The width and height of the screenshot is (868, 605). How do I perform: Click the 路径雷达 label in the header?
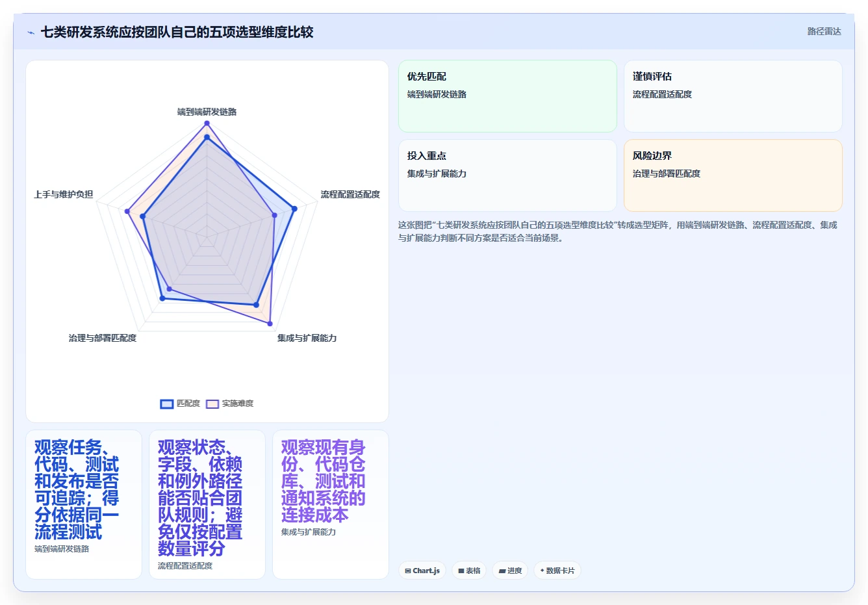pos(824,31)
